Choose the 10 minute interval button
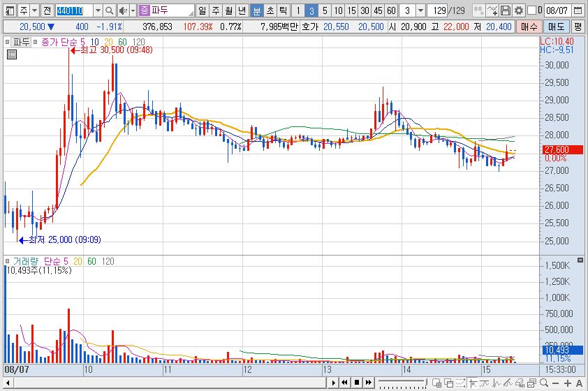Image resolution: width=588 pixels, height=391 pixels. 338,10
